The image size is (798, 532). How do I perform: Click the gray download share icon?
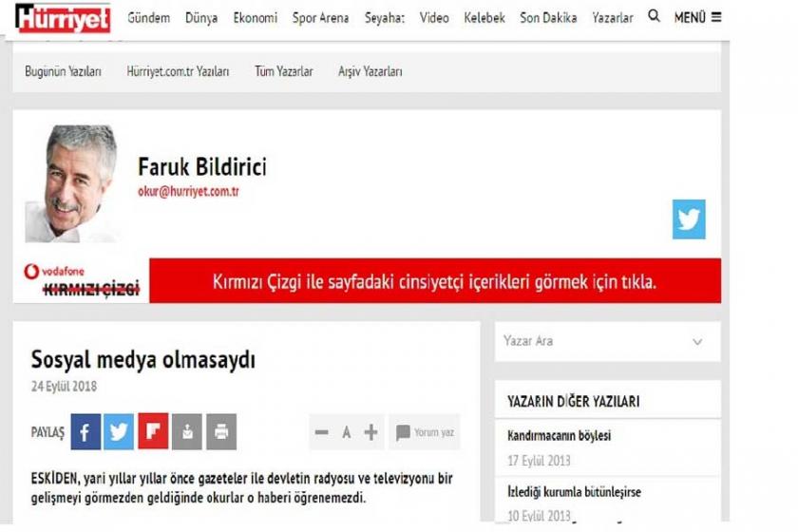point(187,431)
